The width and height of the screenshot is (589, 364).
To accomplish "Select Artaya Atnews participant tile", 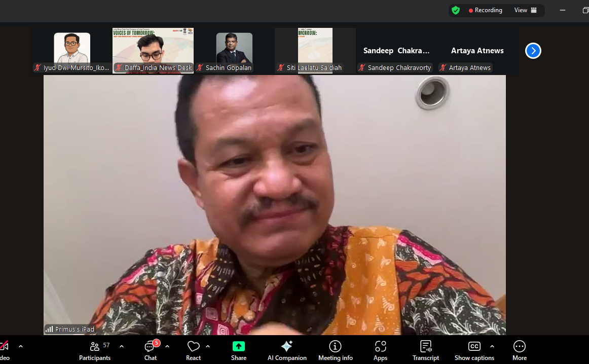I will [477, 51].
